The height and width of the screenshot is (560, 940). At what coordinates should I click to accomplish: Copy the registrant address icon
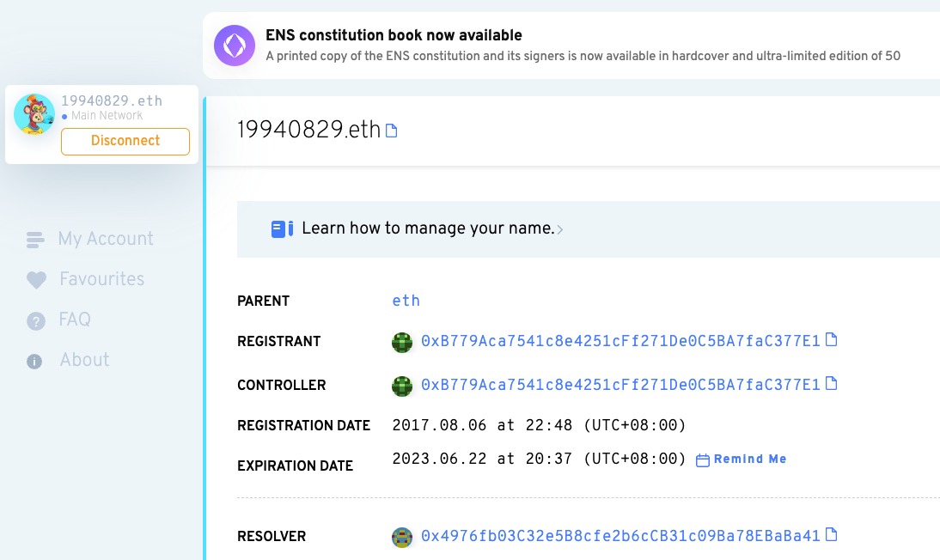click(x=831, y=340)
